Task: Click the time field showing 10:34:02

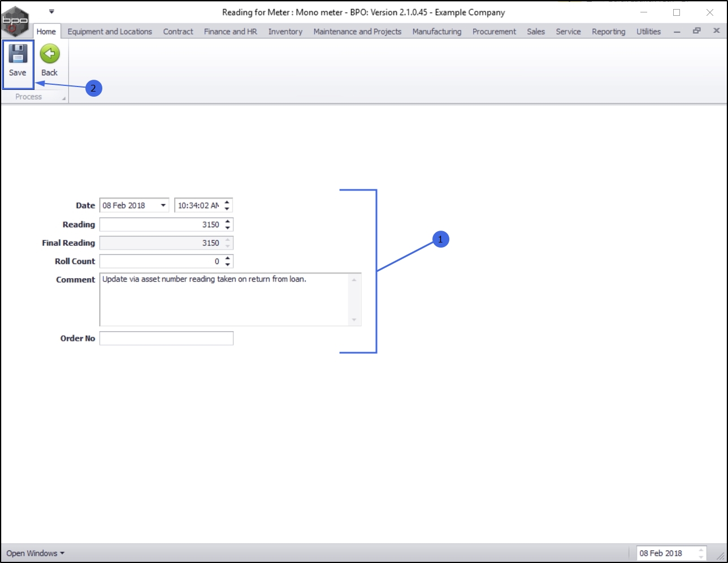Action: click(198, 205)
